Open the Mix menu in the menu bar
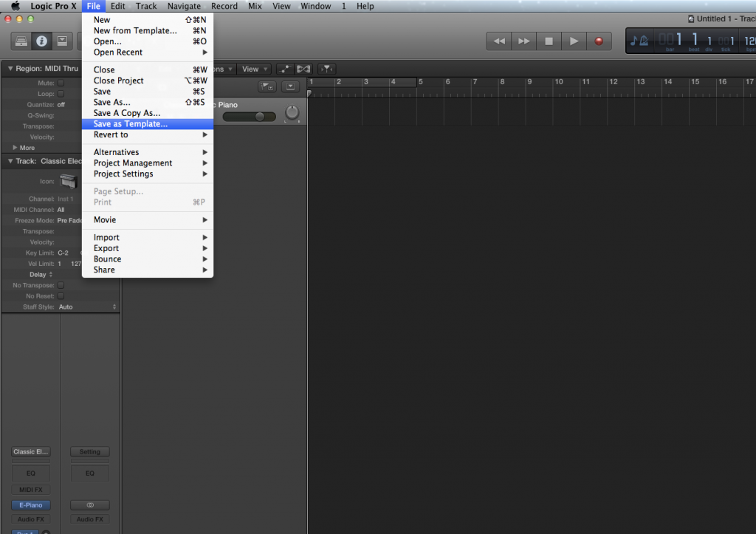Screen dimensions: 756x534 255,6
